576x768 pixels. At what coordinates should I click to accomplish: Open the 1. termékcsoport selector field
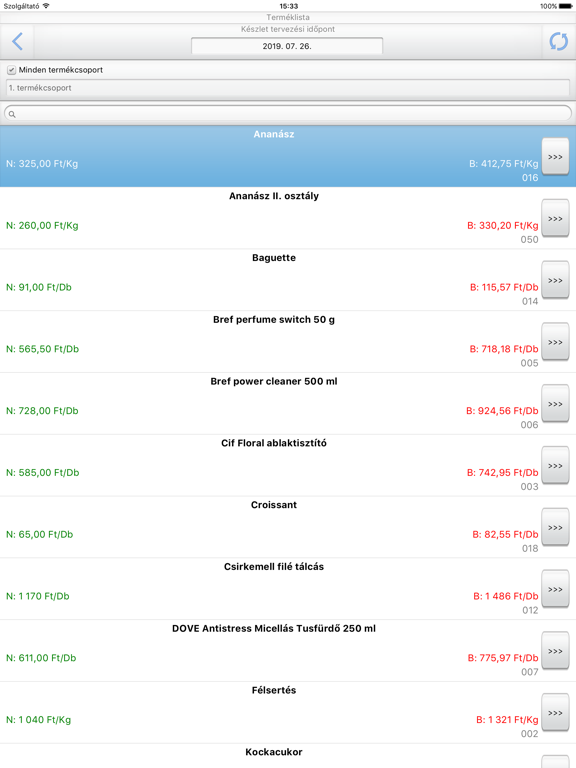point(288,88)
